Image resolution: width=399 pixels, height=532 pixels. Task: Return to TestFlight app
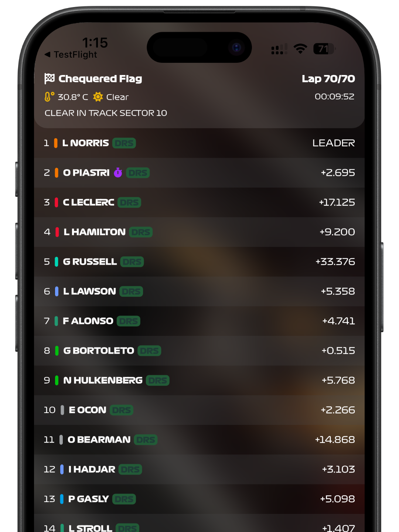pos(71,54)
